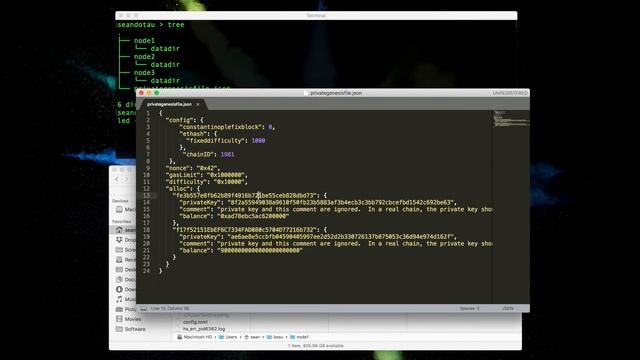Click the address starting with f17f52151EbEF6

pos(245,230)
